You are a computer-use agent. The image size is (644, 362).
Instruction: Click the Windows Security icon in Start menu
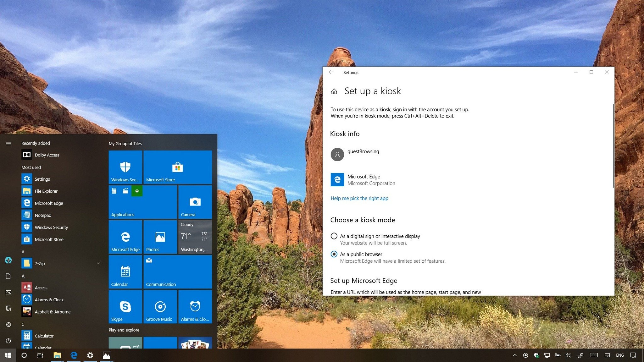26,227
